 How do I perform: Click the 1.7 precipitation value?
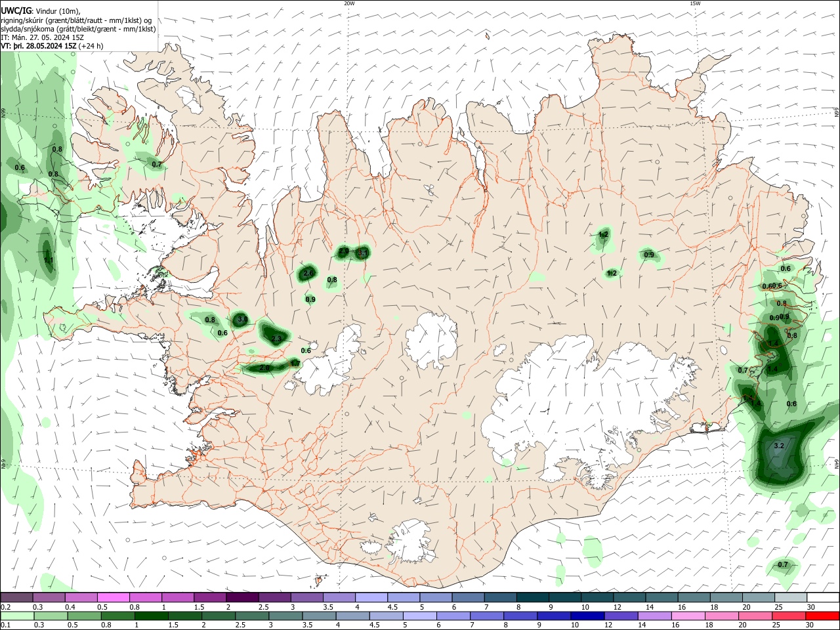(295, 363)
